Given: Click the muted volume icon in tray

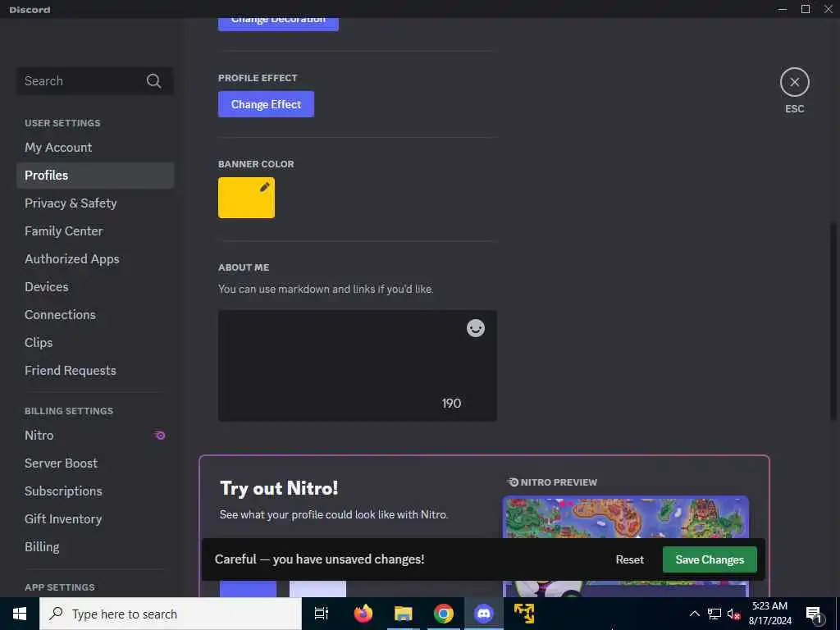Looking at the screenshot, I should (733, 614).
